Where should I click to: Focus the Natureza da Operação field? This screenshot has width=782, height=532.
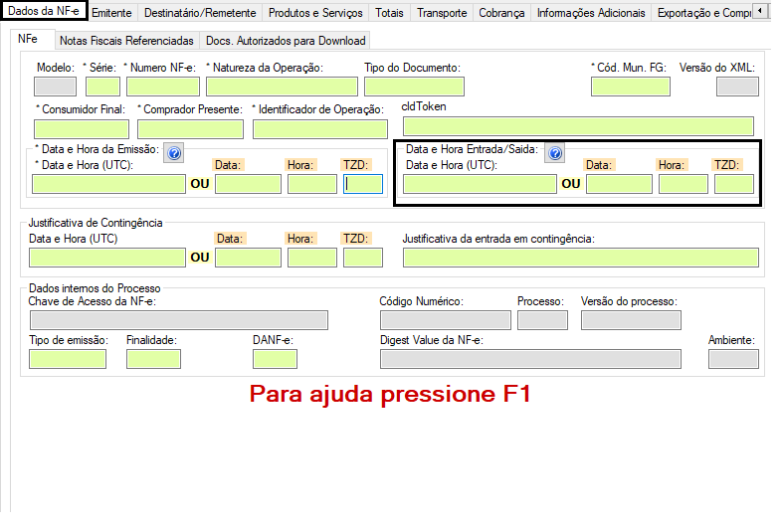point(282,87)
